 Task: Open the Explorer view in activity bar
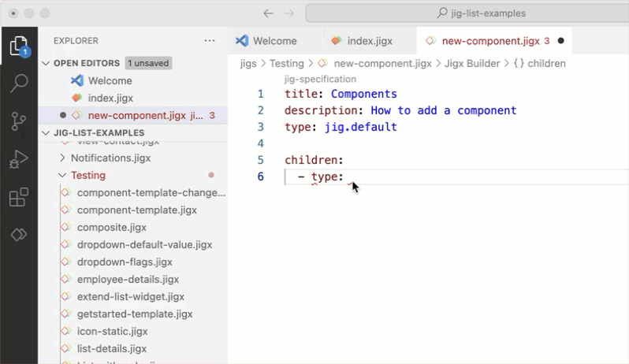(19, 46)
